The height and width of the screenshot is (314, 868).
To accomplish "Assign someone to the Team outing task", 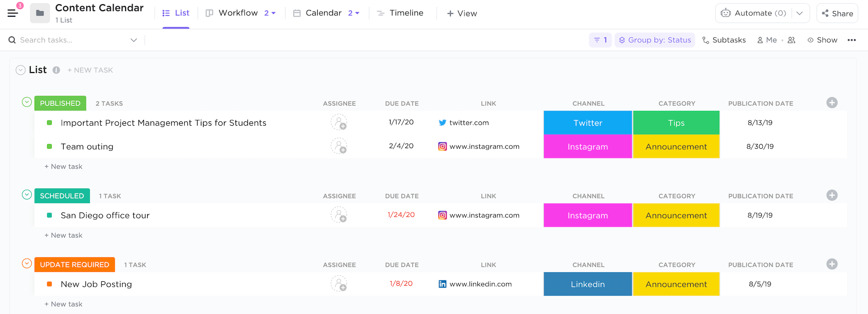I will point(339,146).
